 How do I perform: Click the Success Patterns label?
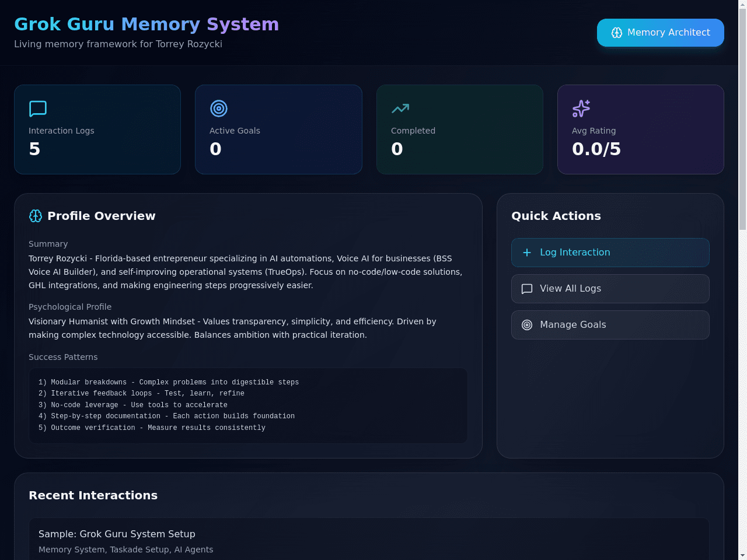coord(63,357)
